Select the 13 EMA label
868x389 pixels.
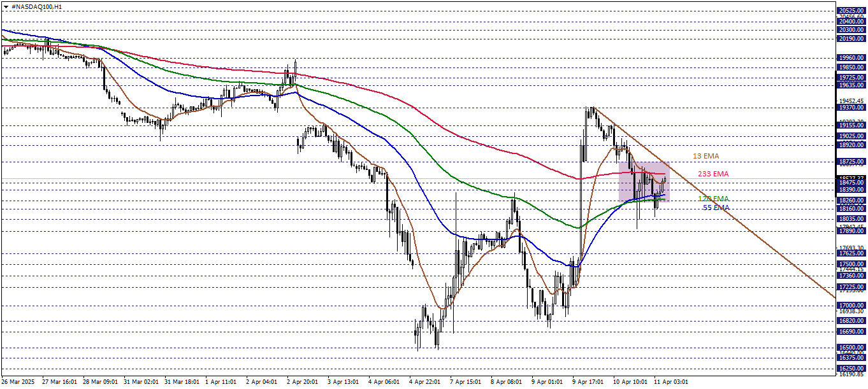click(x=706, y=156)
